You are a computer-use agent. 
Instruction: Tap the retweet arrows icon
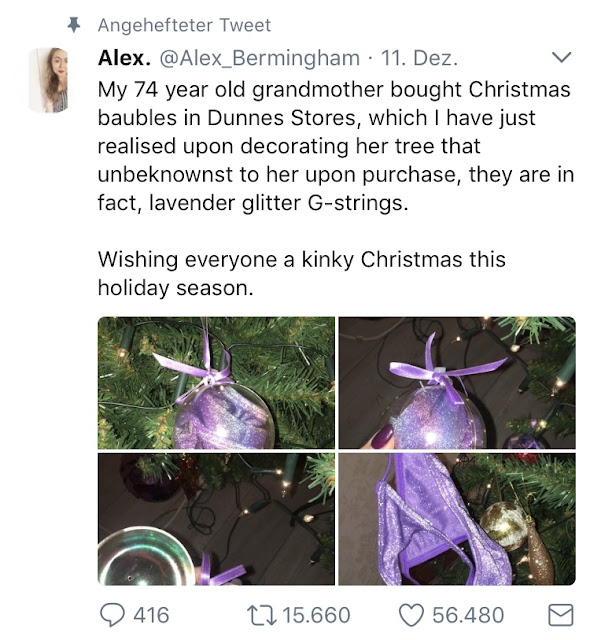click(x=262, y=616)
